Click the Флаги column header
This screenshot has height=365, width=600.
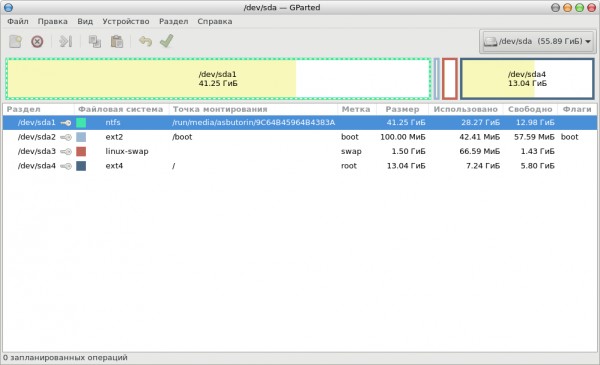click(x=577, y=109)
